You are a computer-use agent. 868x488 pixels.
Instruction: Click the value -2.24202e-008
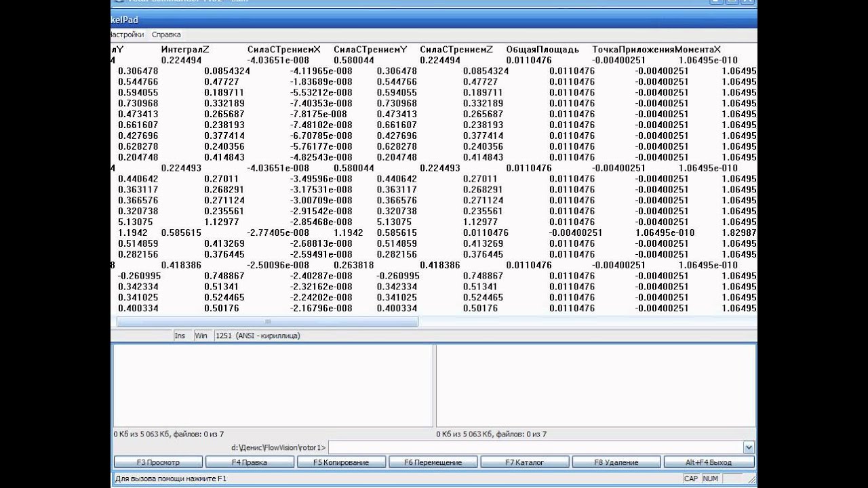pos(321,298)
